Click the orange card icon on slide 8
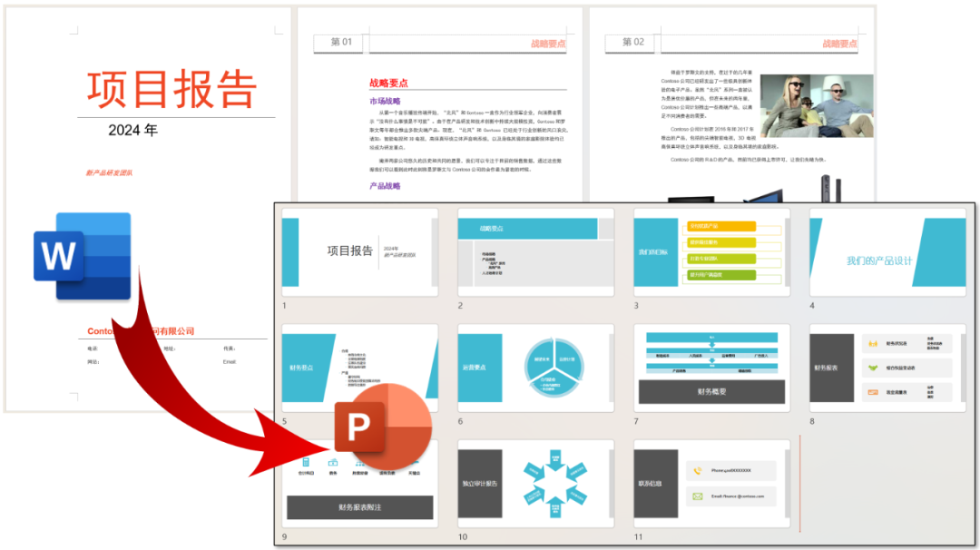This screenshot has height=550, width=980. tap(873, 392)
